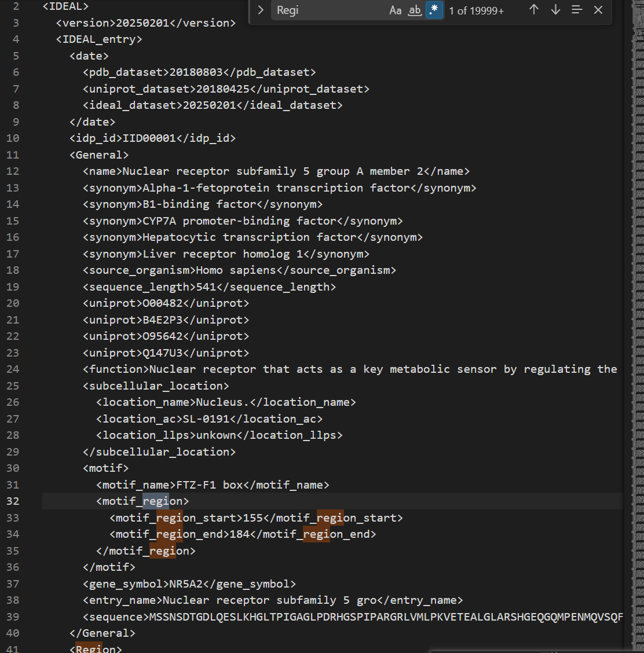Click sequence_length value 541
Screen dimensions: 644x653
206,287
